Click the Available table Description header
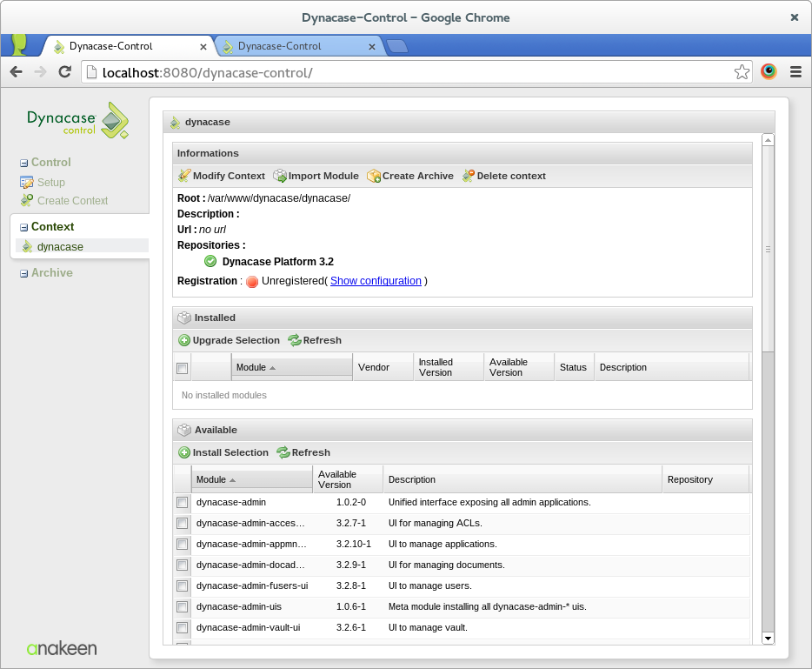Image resolution: width=812 pixels, height=669 pixels. point(522,479)
